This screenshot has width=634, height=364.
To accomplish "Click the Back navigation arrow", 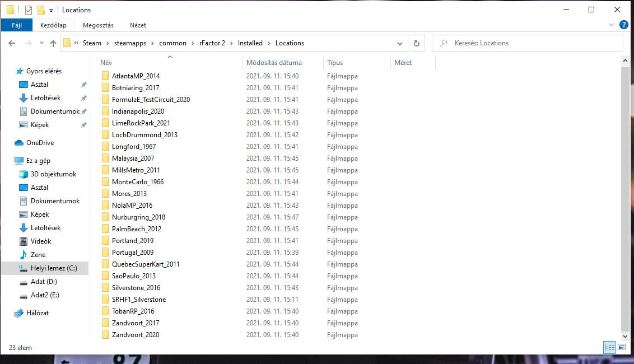I will coord(12,43).
